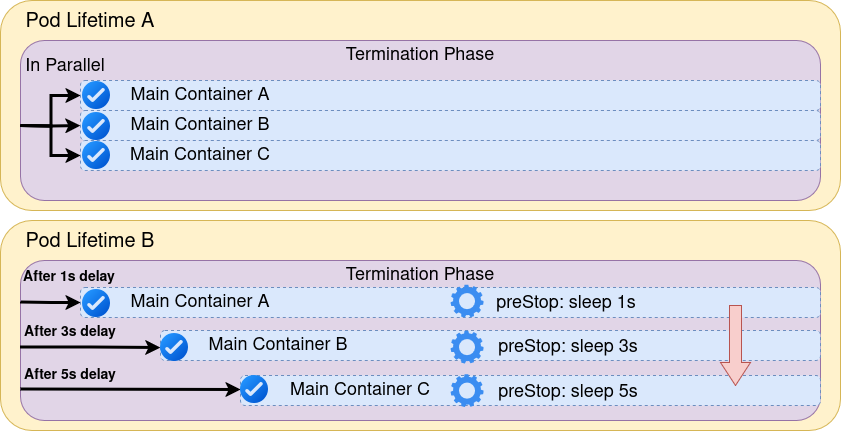841x431 pixels.
Task: Click the "In Parallel" label
Action: [65, 65]
